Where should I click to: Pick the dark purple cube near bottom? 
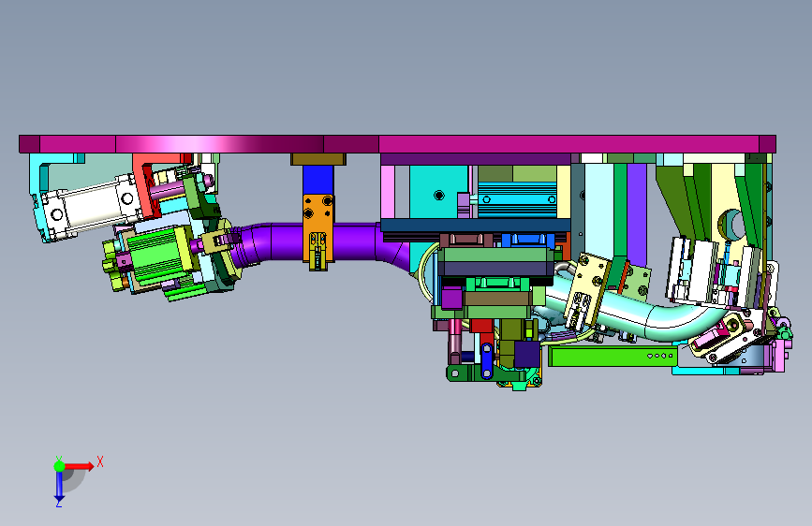coord(527,353)
